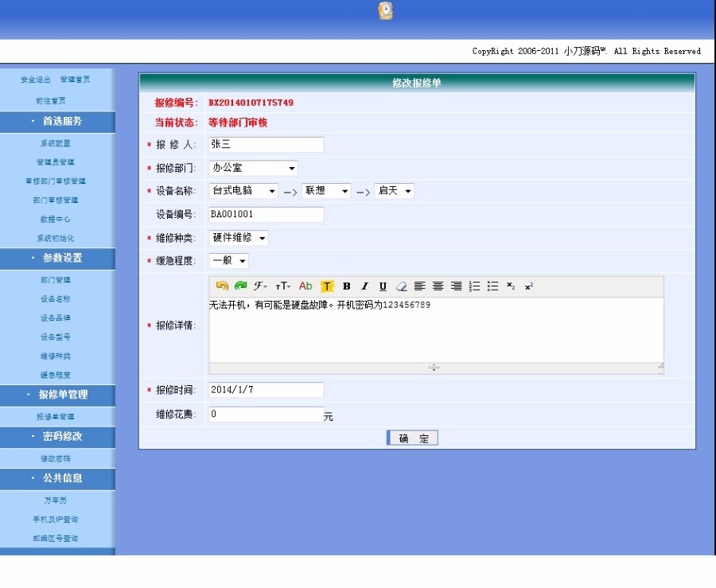Toggle bold formatting in the editor
Screen dimensions: 716x588
point(346,286)
